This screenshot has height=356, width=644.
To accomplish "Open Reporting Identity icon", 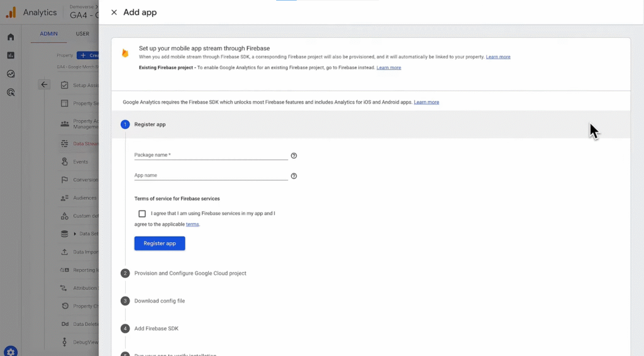I will point(65,270).
